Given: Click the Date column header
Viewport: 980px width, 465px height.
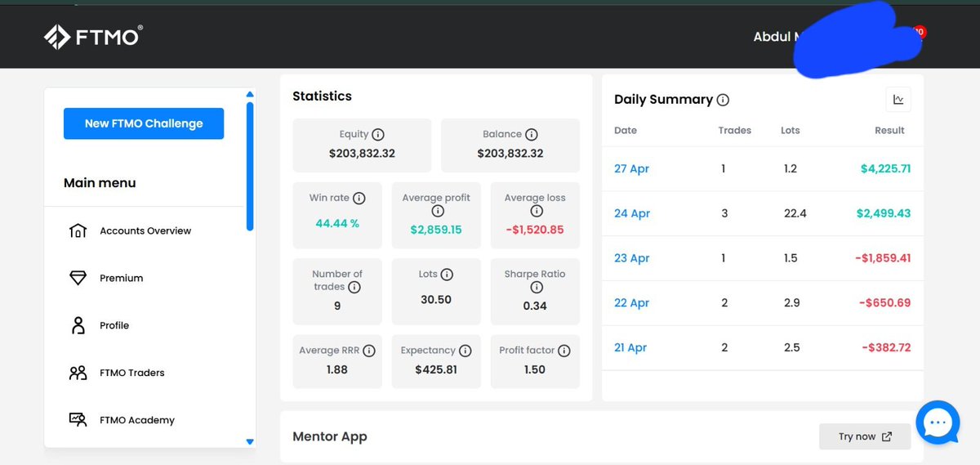Looking at the screenshot, I should point(626,130).
